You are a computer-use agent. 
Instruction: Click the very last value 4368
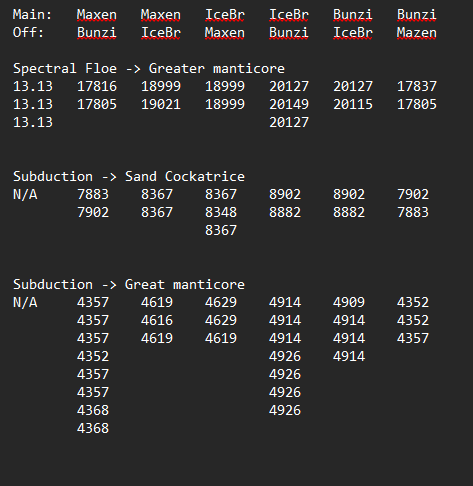click(x=93, y=429)
